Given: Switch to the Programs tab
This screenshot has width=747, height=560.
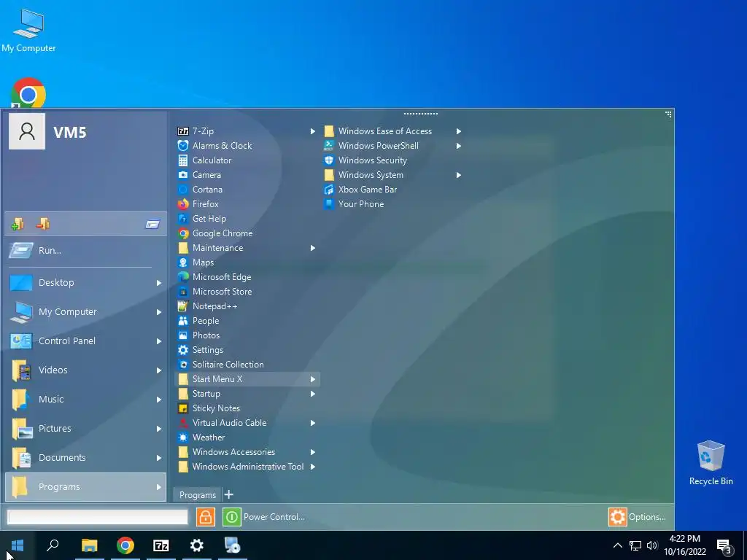Looking at the screenshot, I should (x=197, y=495).
